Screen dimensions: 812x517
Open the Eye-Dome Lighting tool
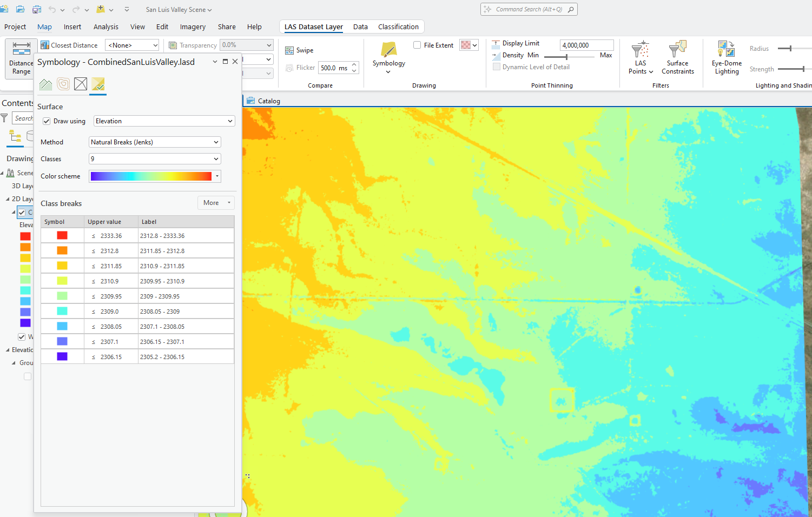coord(727,57)
